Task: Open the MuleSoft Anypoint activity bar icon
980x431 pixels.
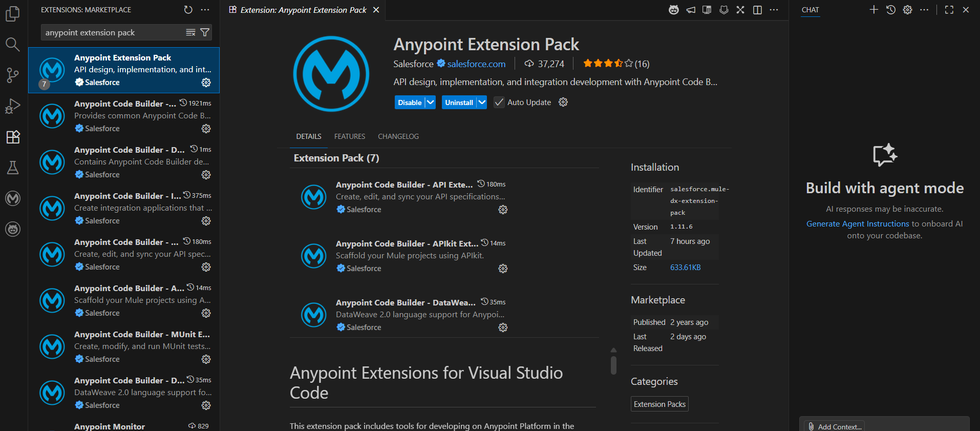Action: pos(12,198)
